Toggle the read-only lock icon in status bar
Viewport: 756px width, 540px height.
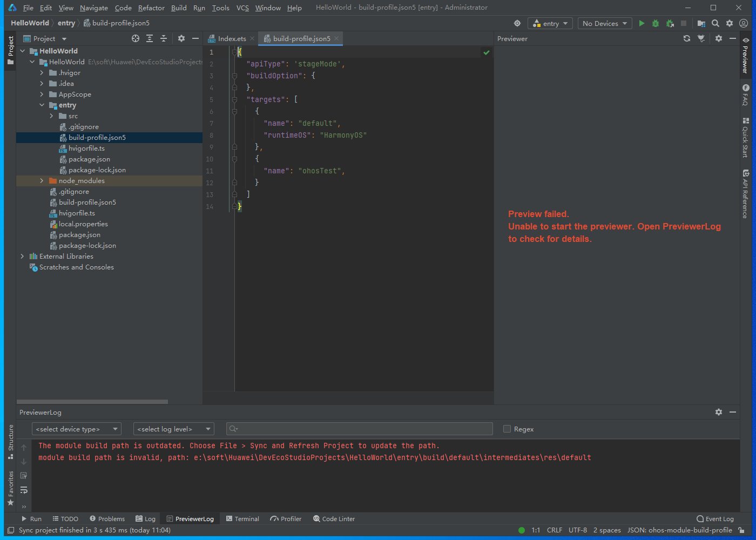click(742, 530)
